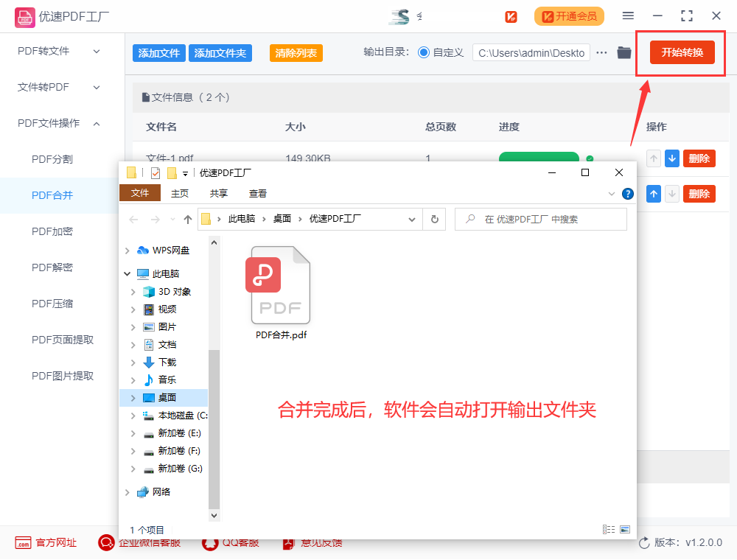Screen dimensions: 737x560
Task: Expand the Explorer ribbon chevron
Action: (611, 194)
